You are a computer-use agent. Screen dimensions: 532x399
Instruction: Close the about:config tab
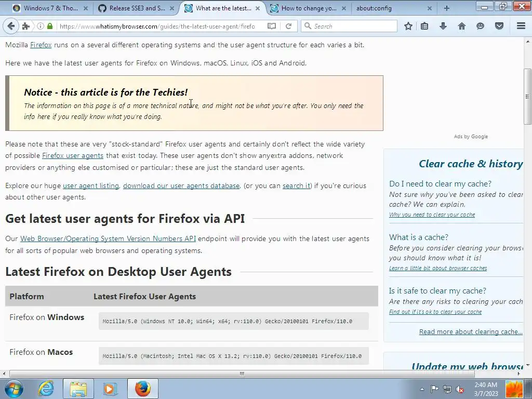coord(430,8)
